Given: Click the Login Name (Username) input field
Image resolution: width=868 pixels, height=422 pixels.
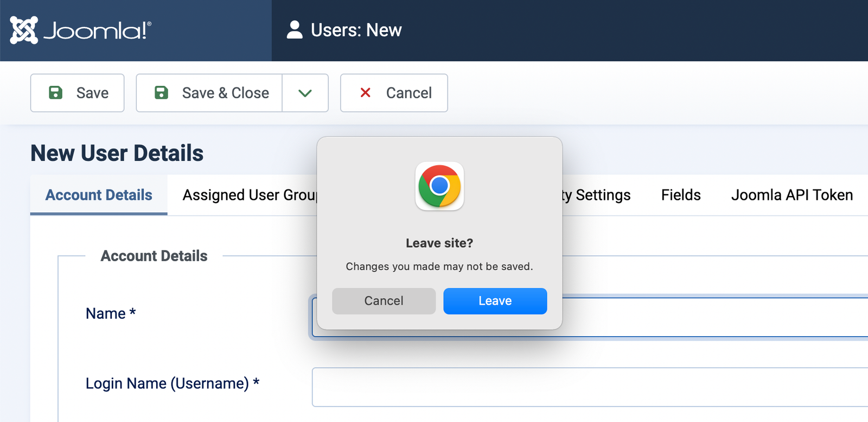Looking at the screenshot, I should 590,387.
